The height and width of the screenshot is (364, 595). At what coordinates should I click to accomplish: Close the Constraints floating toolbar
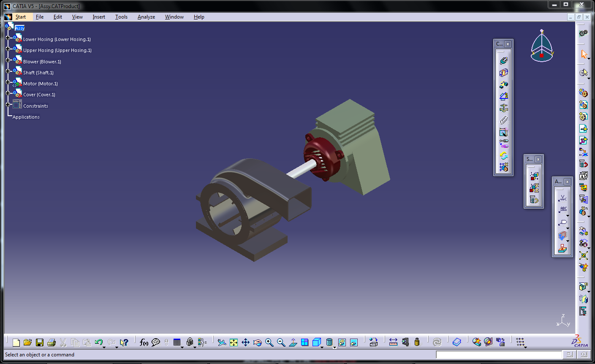508,44
